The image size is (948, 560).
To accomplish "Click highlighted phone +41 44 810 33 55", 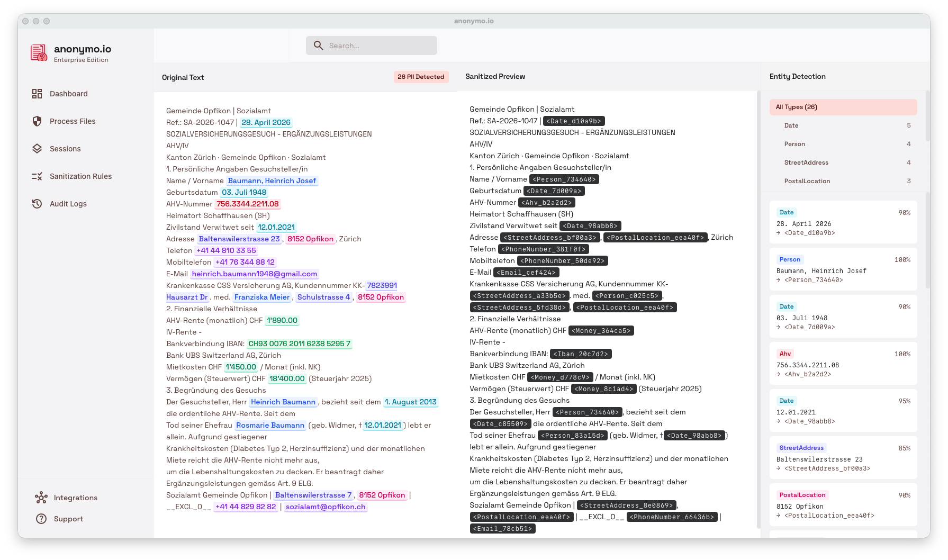I will 226,250.
